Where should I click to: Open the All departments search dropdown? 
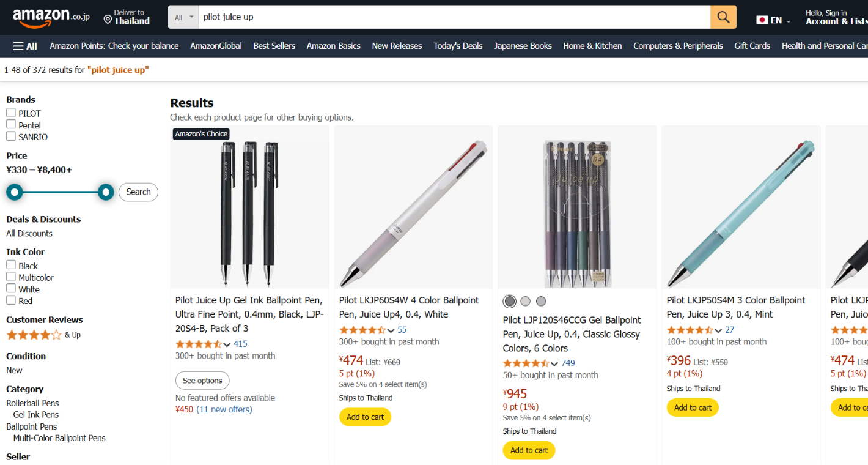point(183,17)
